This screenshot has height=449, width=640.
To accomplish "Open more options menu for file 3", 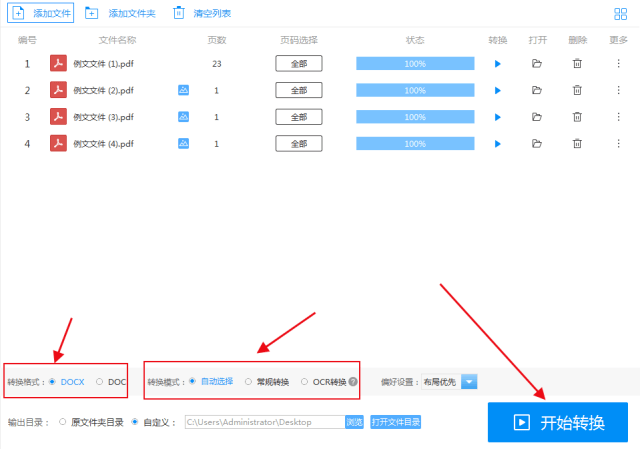I will tap(618, 117).
